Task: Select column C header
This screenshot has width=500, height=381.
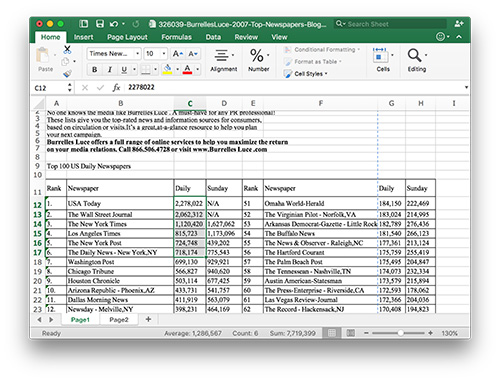Action: pyautogui.click(x=190, y=103)
